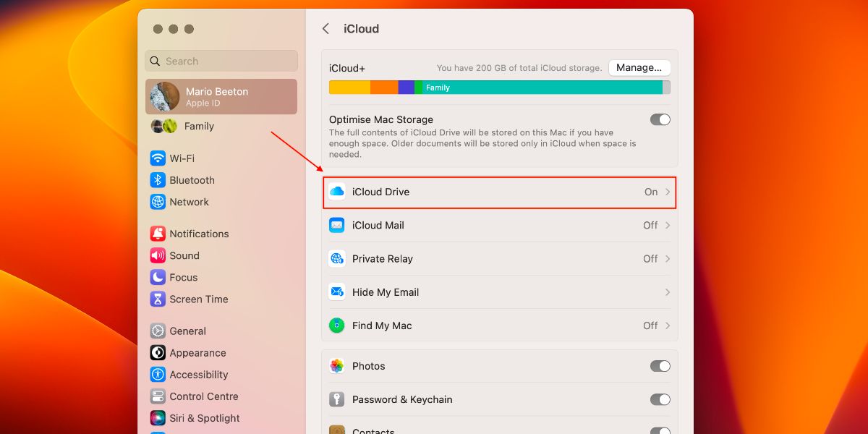Disable Photos iCloud sync
Image resolution: width=868 pixels, height=434 pixels.
click(x=660, y=366)
